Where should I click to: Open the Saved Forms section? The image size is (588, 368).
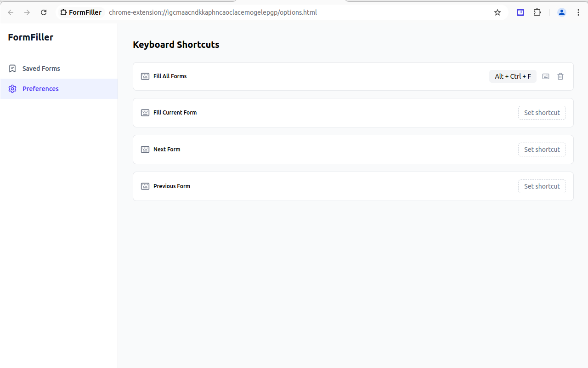pyautogui.click(x=41, y=69)
